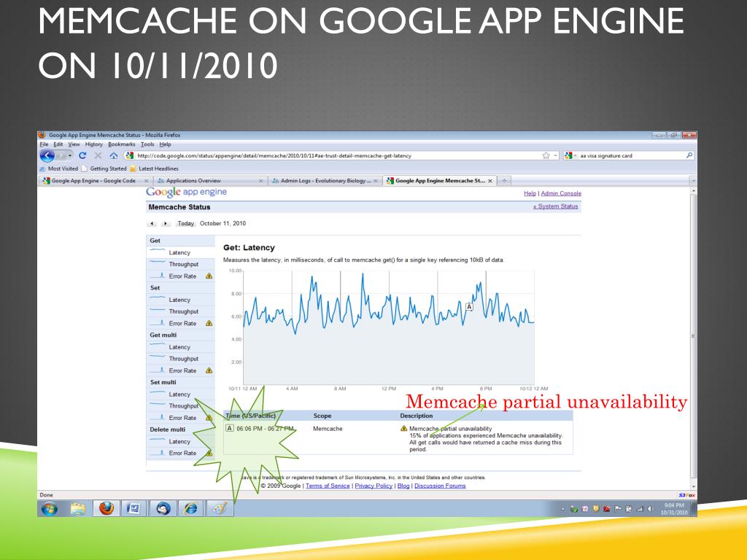Click warning icon beside Set Error Rate
This screenshot has width=747, height=560.
pos(209,323)
